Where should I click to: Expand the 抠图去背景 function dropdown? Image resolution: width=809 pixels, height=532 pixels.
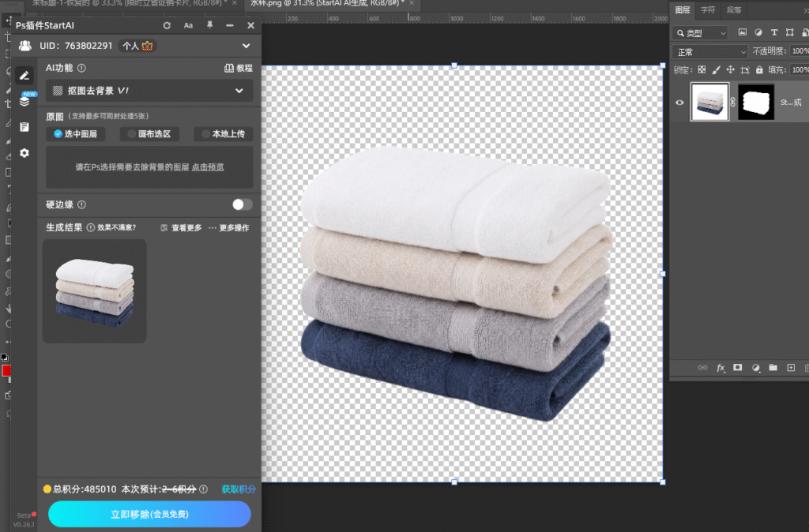click(x=149, y=91)
